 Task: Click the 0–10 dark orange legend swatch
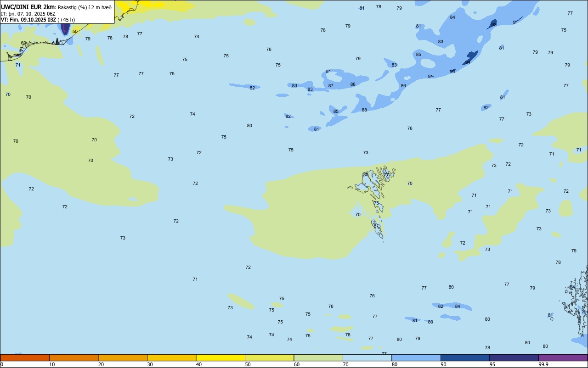click(25, 357)
